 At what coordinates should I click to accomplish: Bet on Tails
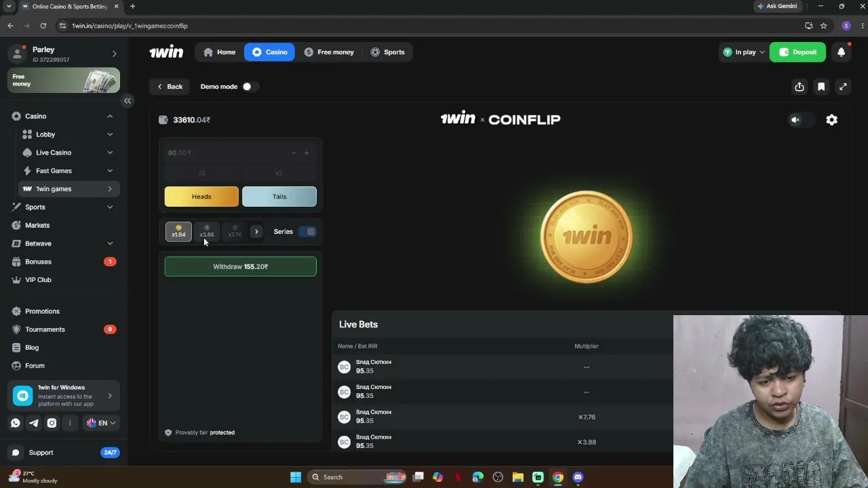[279, 197]
